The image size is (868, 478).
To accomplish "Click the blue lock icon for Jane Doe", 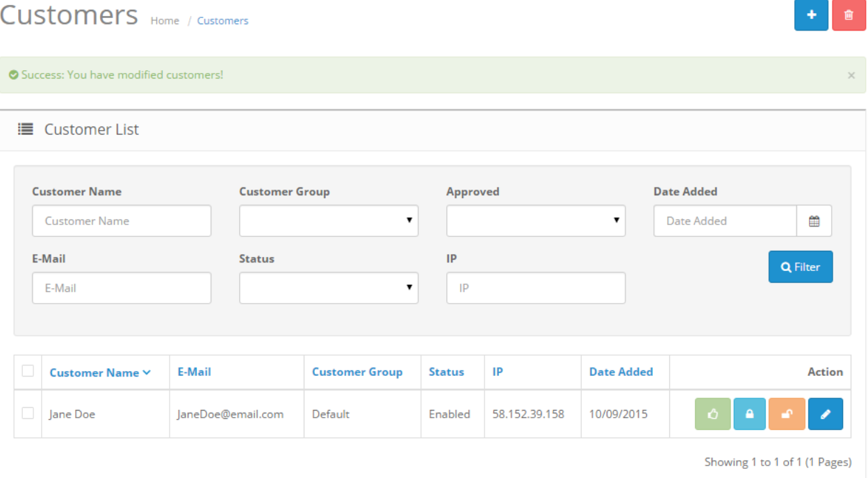I will 750,414.
